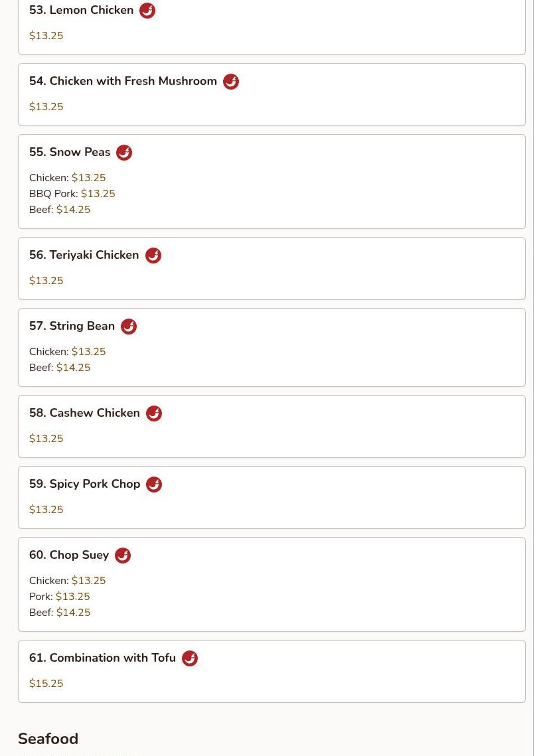Click chili icon next to Chicken with Fresh Mushroom
This screenshot has height=756, width=547.
(231, 82)
